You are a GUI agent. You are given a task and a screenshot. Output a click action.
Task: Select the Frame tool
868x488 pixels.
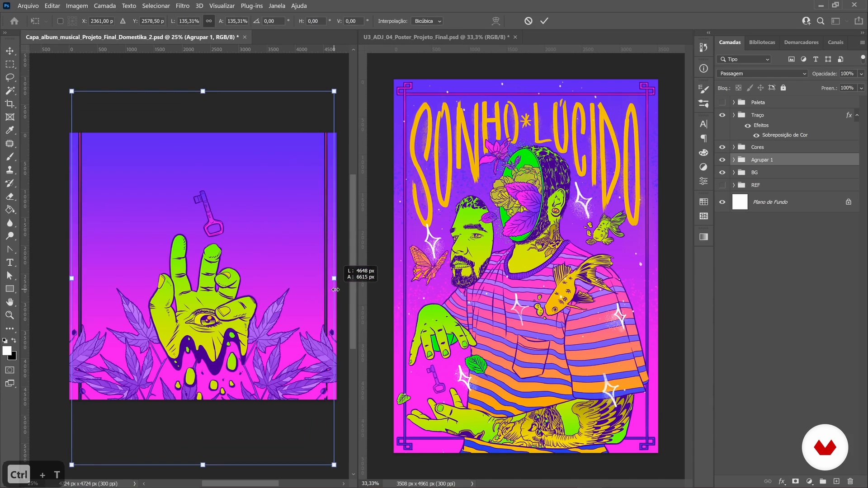pos(9,117)
